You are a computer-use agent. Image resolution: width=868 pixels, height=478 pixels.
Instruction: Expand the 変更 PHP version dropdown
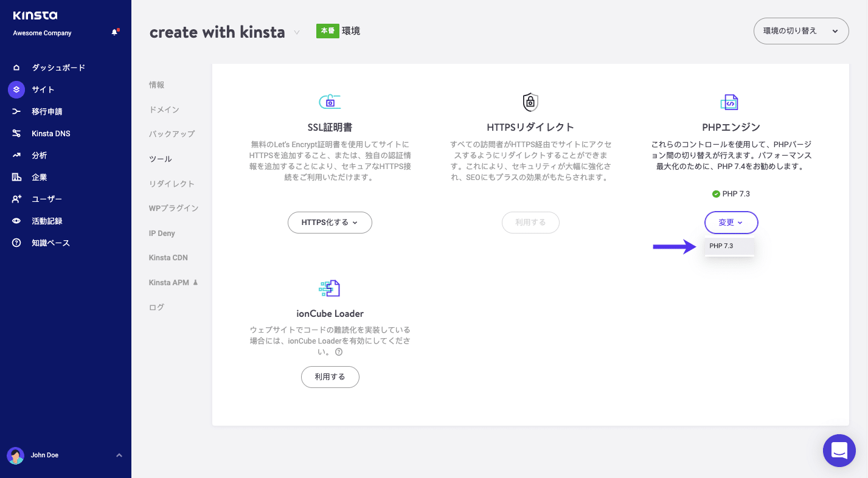pyautogui.click(x=731, y=223)
